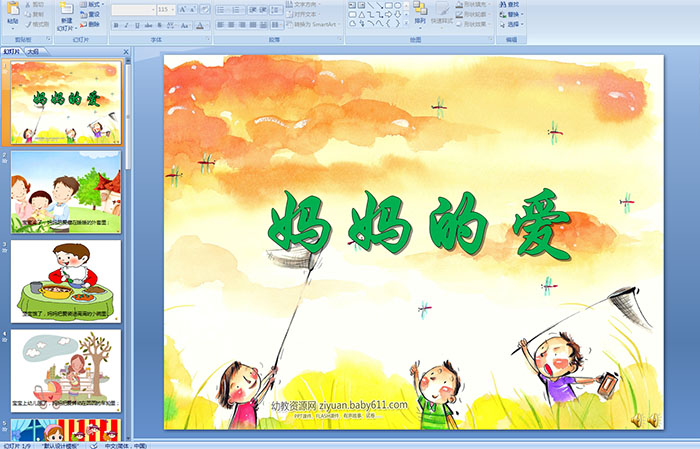Delete the slide with 删除
The height and width of the screenshot is (449, 700).
pyautogui.click(x=90, y=25)
